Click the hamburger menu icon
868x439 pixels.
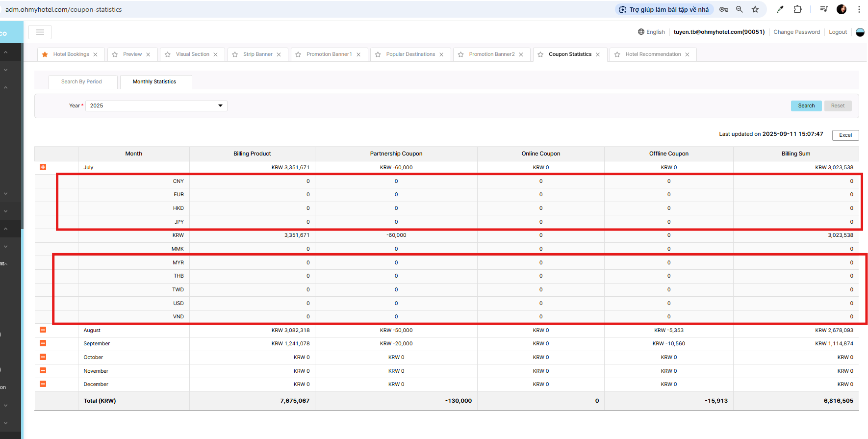pyautogui.click(x=40, y=32)
